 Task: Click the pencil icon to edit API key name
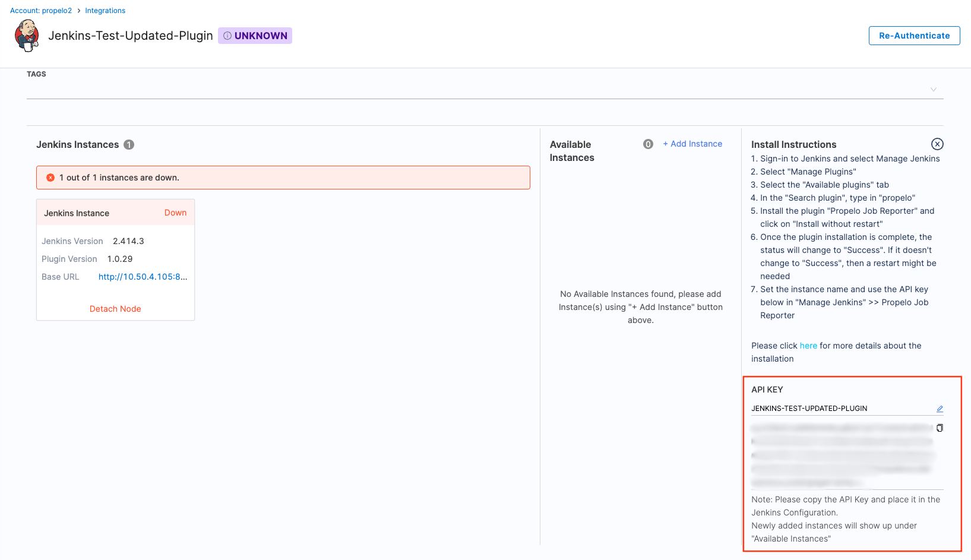940,409
